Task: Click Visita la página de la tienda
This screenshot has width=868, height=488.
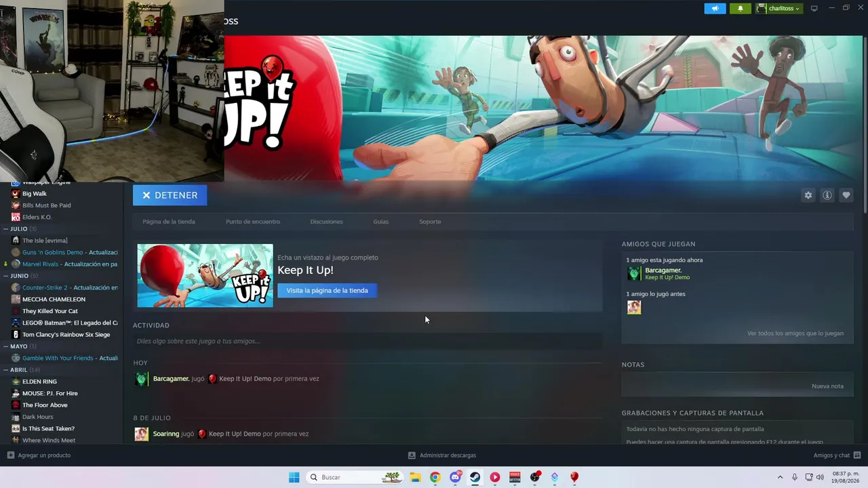Action: [327, 291]
